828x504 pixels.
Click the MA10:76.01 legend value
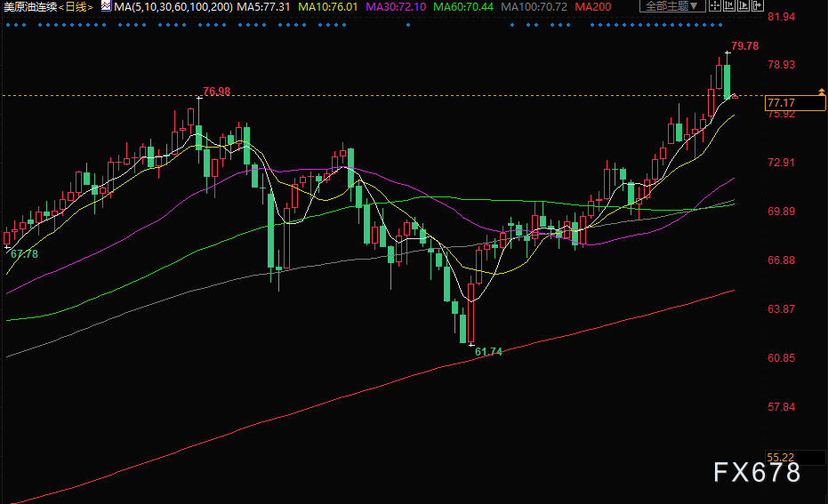pyautogui.click(x=326, y=6)
